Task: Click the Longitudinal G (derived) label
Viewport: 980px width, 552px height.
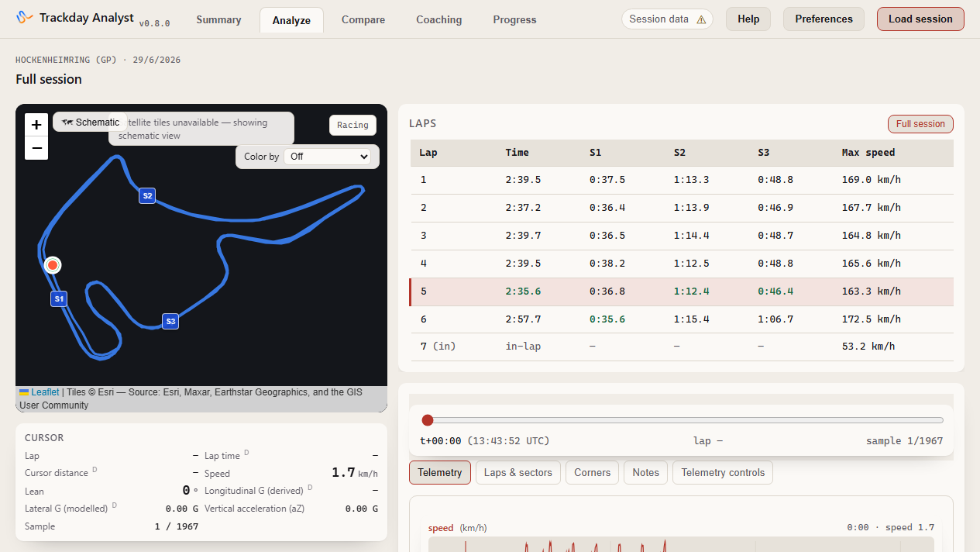Action: pos(253,491)
